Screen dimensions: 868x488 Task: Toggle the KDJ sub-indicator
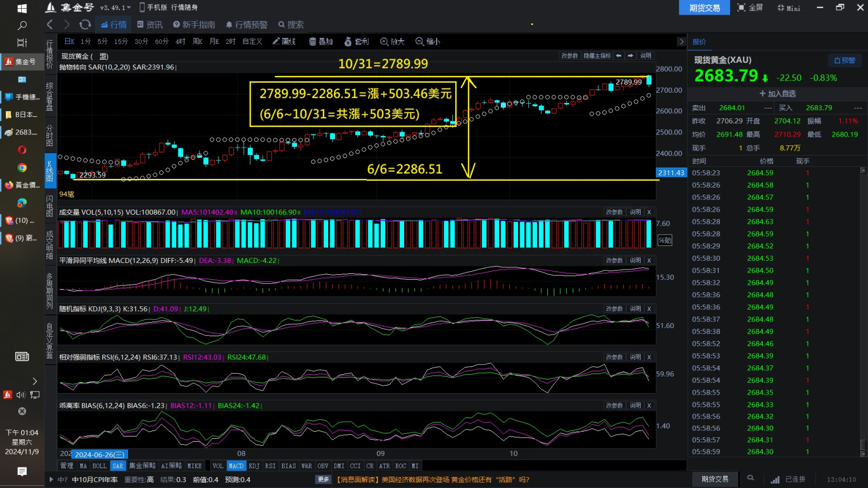coord(254,466)
